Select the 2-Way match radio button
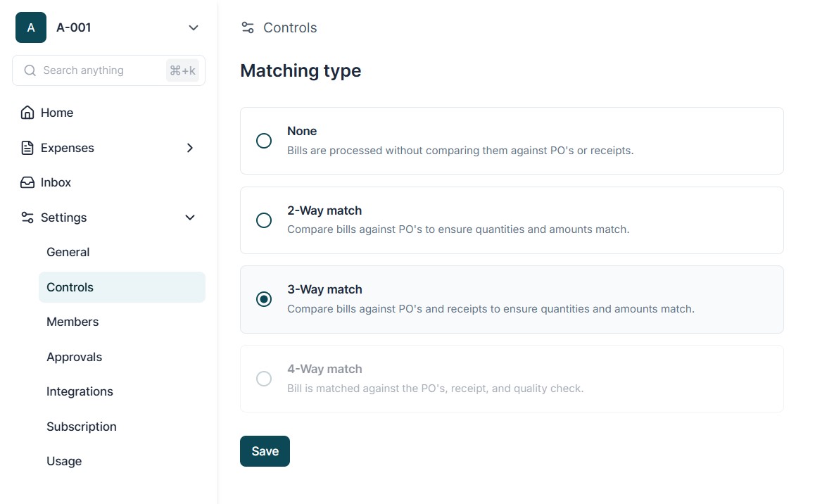The image size is (815, 504). tap(264, 220)
